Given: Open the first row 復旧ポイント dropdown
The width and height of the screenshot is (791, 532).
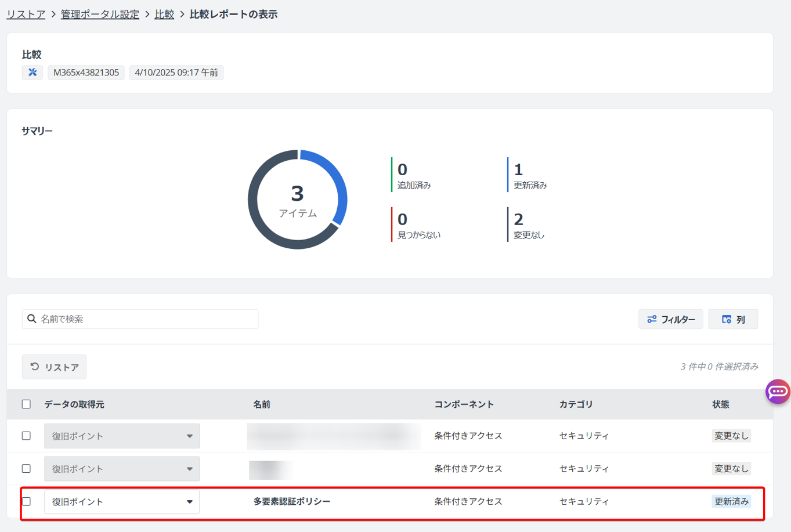Looking at the screenshot, I should tap(122, 436).
